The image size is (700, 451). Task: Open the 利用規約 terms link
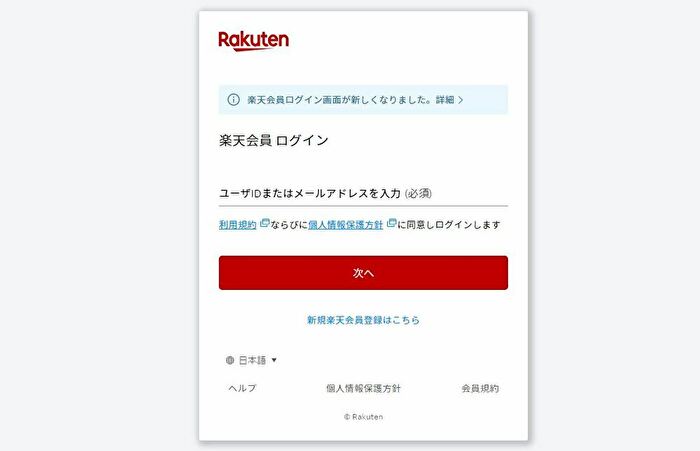point(238,225)
